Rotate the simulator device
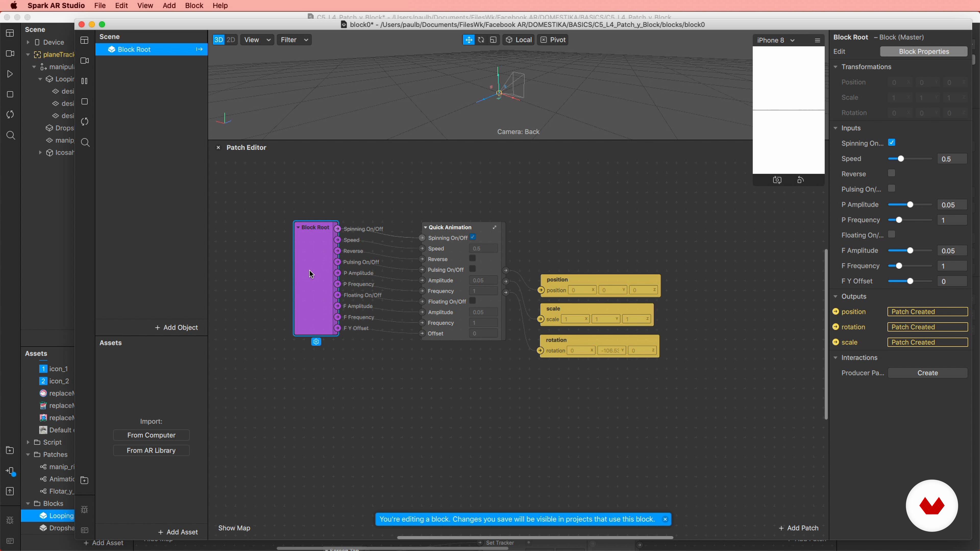 coord(800,180)
